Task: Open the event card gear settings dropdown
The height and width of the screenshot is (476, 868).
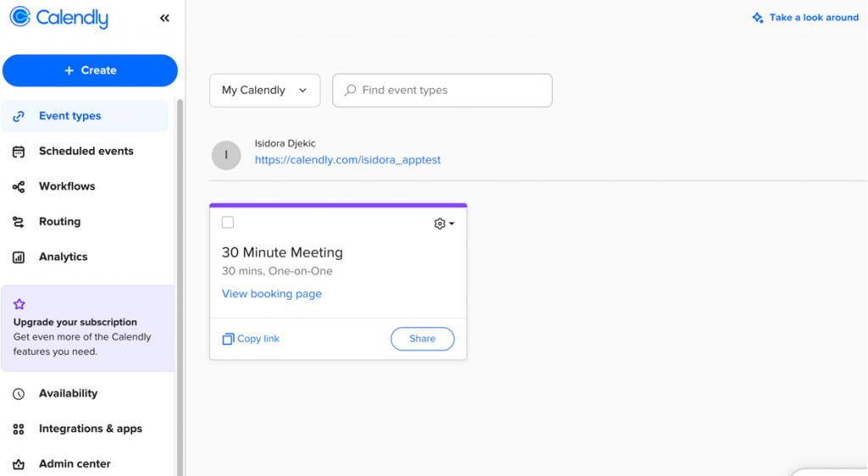Action: coord(444,224)
